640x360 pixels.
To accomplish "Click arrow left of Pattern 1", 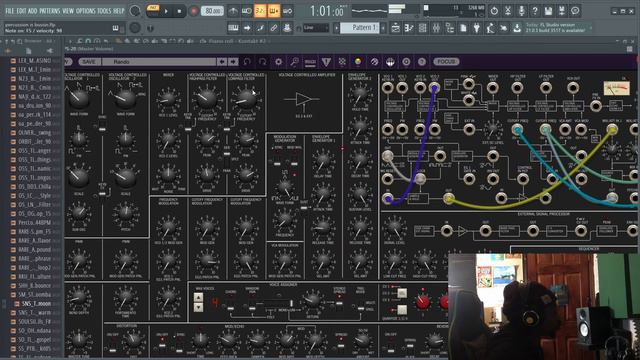I will pyautogui.click(x=336, y=28).
